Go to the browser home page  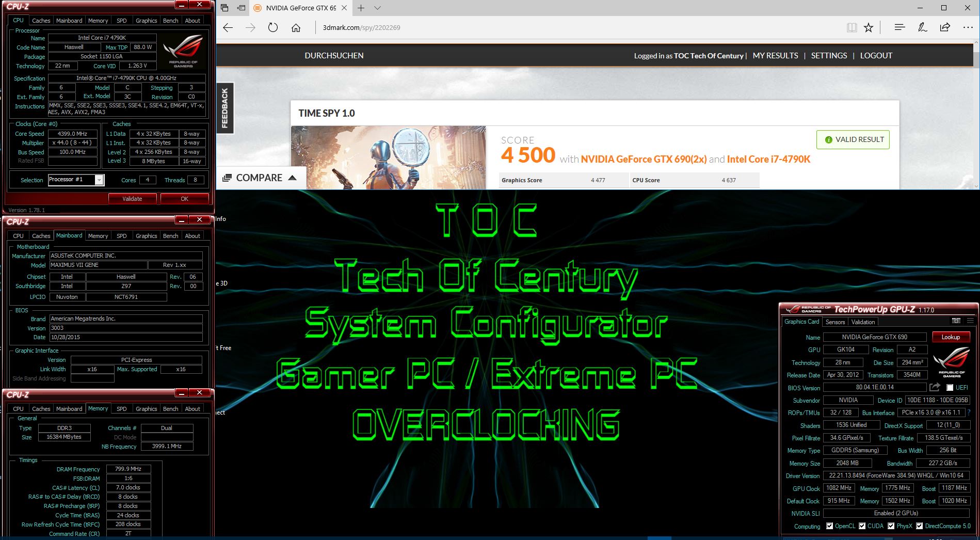point(296,28)
